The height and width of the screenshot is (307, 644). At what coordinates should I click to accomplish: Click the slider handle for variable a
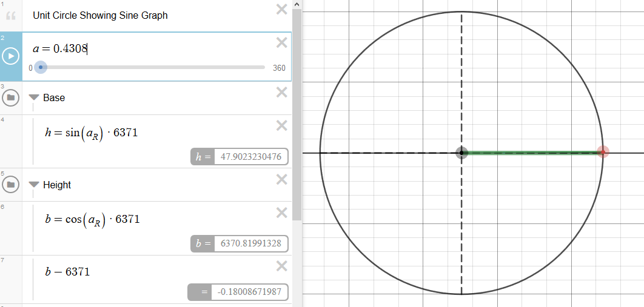tap(40, 67)
